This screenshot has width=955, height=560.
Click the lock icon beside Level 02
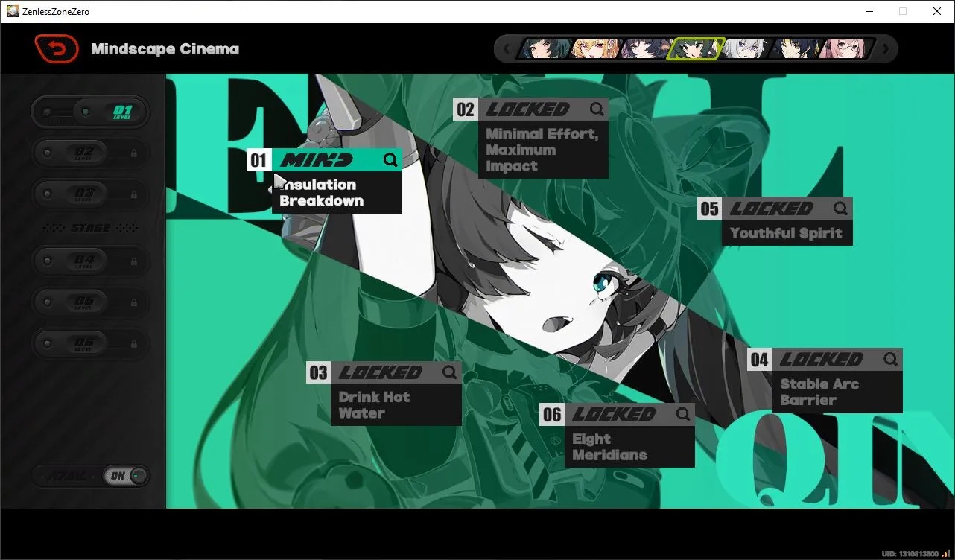(134, 153)
